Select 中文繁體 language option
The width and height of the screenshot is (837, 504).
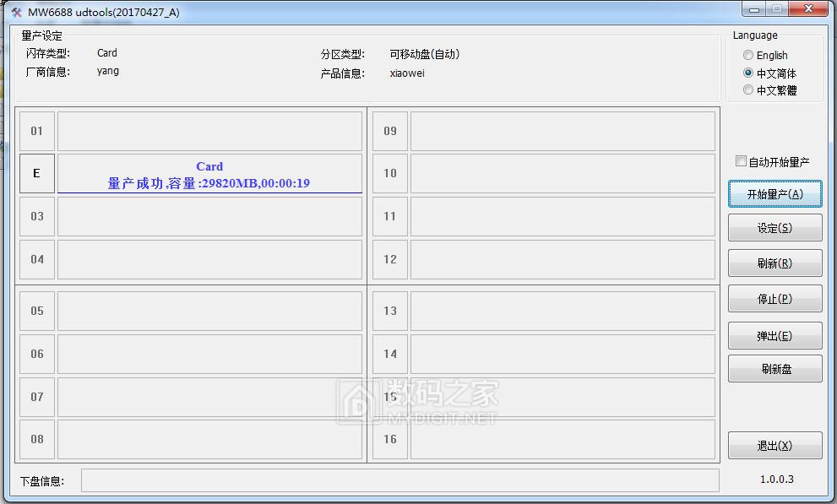click(769, 90)
